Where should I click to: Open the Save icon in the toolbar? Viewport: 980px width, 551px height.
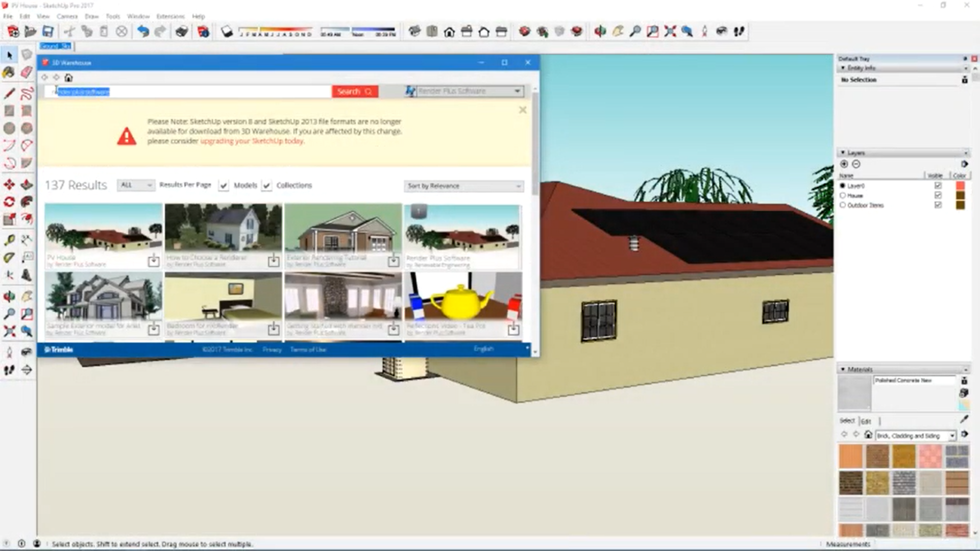pos(47,31)
